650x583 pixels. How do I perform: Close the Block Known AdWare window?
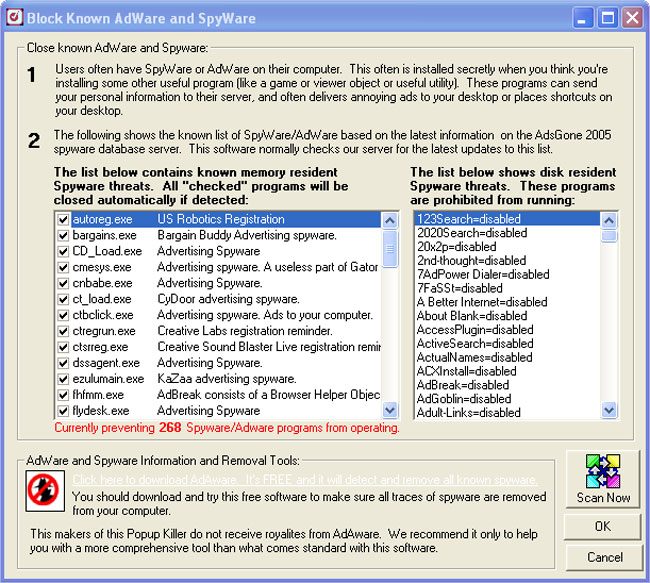tap(631, 18)
